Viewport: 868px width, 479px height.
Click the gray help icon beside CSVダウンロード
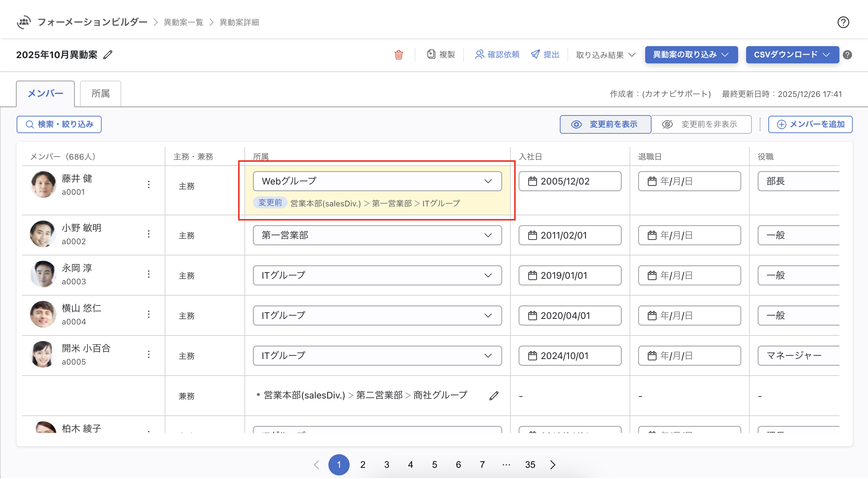(848, 55)
